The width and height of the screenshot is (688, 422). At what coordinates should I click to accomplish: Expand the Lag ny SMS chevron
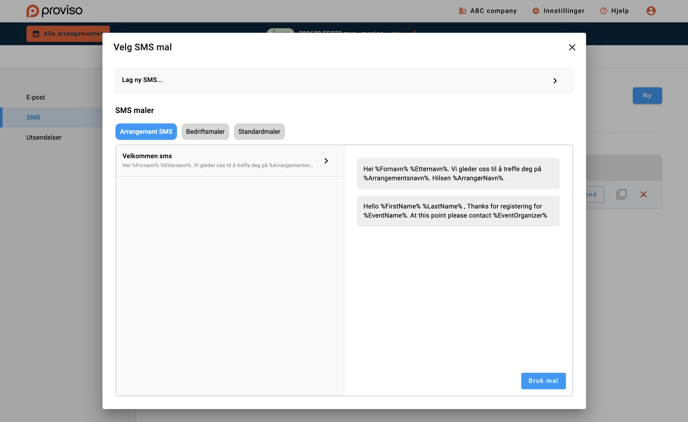coord(555,81)
